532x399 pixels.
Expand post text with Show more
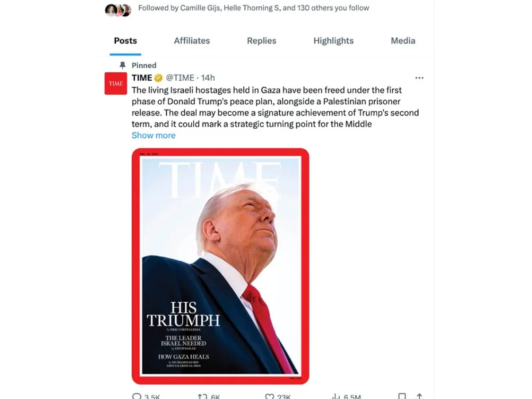coord(153,135)
